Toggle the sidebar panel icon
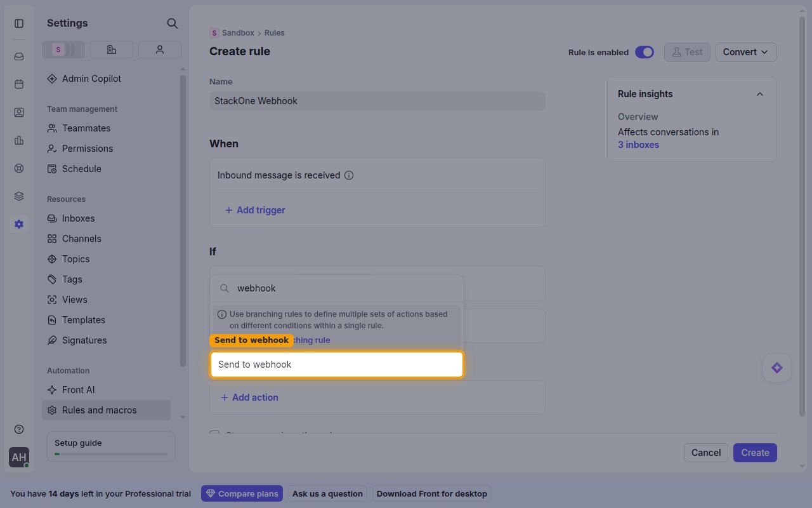This screenshot has width=812, height=508. 19,23
